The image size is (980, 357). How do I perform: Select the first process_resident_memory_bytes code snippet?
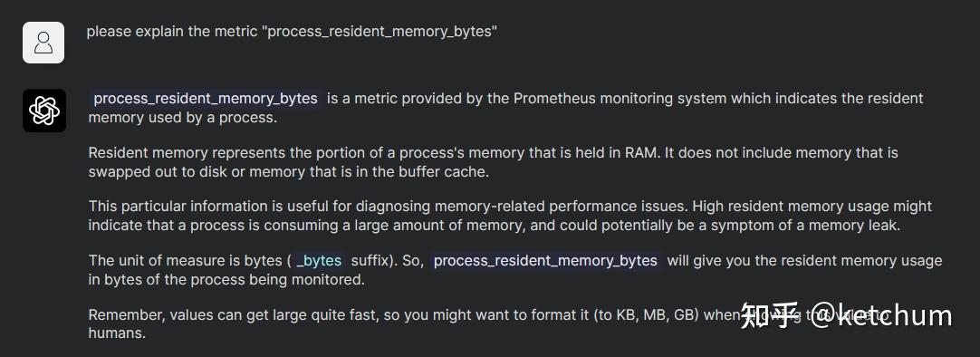[x=206, y=98]
